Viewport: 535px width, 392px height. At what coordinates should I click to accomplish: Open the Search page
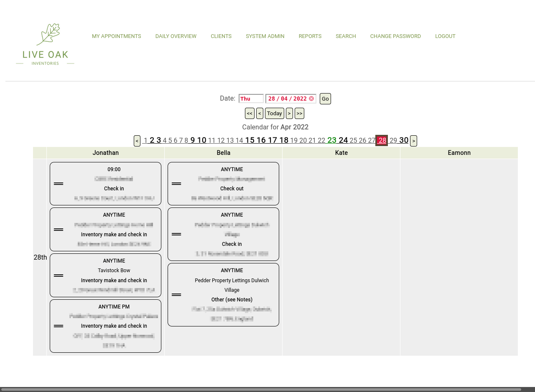[346, 36]
